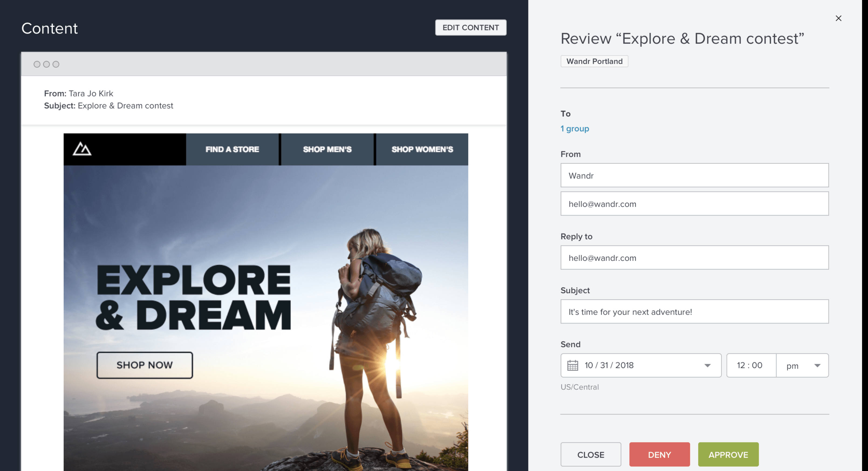The width and height of the screenshot is (868, 471).
Task: Close the review panel with X icon
Action: tap(838, 18)
